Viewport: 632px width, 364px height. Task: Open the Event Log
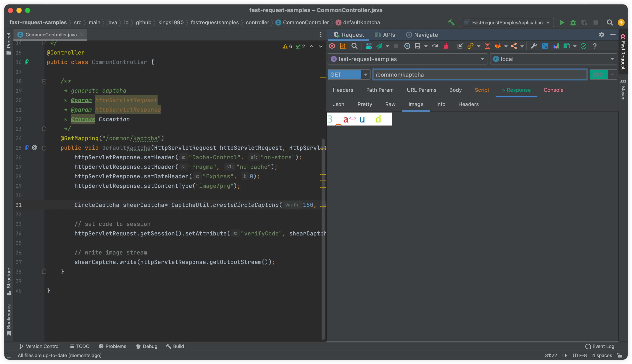tap(600, 346)
